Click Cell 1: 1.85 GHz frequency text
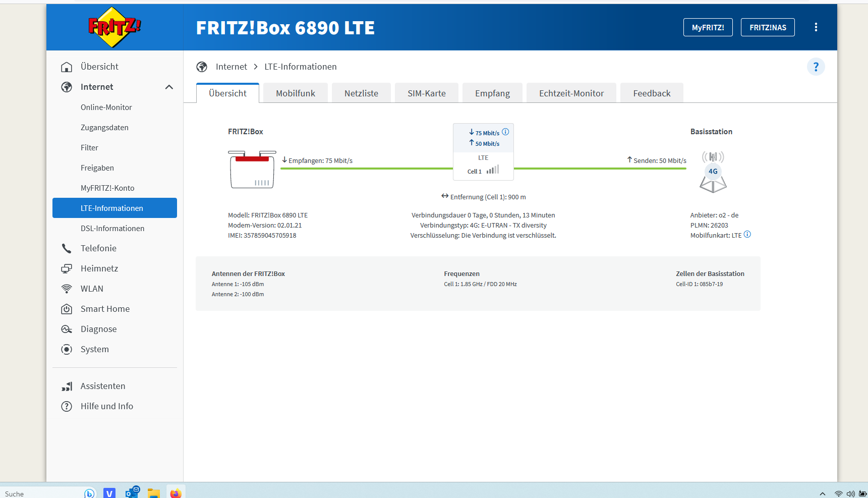 [x=480, y=284]
